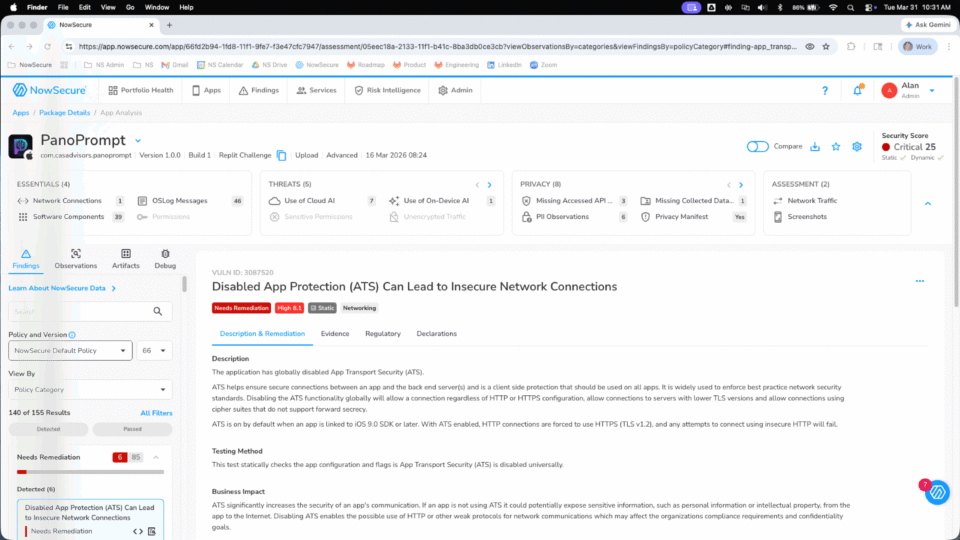Click the document icon on ATS finding card
The width and height of the screenshot is (960, 540).
point(152,531)
